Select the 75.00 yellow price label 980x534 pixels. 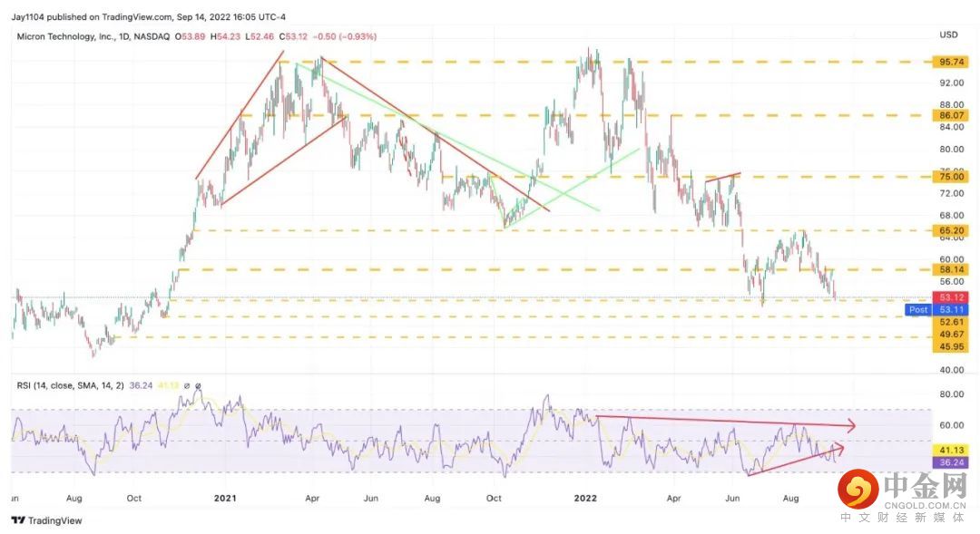(951, 177)
